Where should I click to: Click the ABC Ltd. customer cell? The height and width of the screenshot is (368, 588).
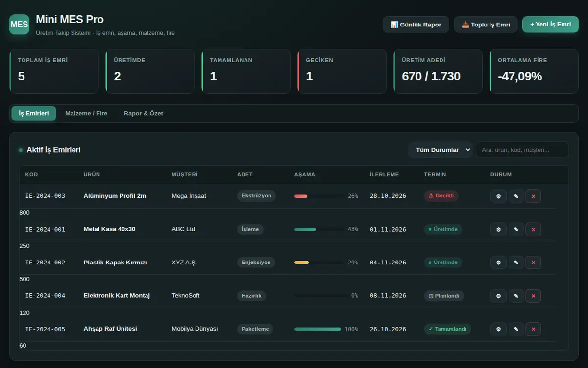[184, 229]
